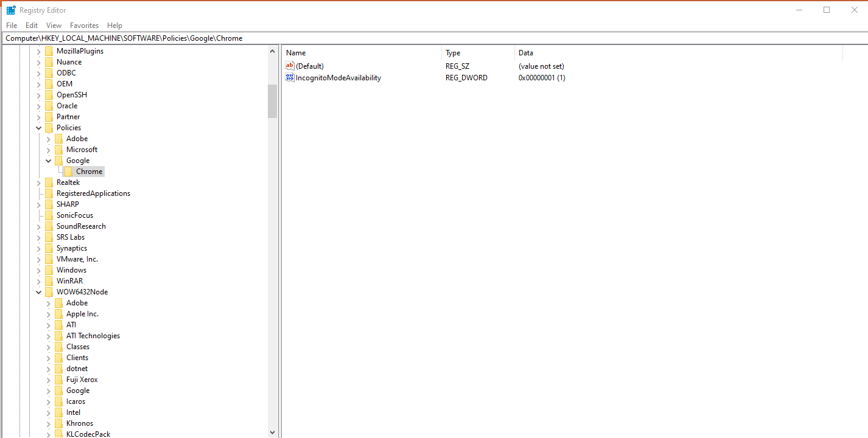
Task: Open the File menu
Action: click(12, 26)
